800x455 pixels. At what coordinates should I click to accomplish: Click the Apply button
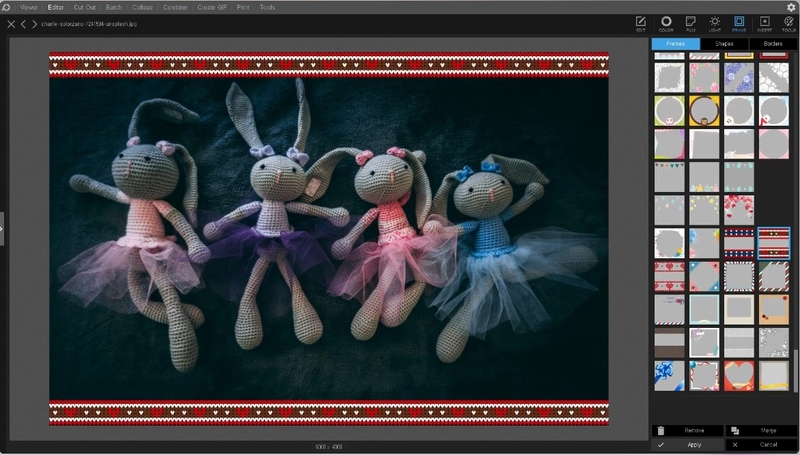688,444
